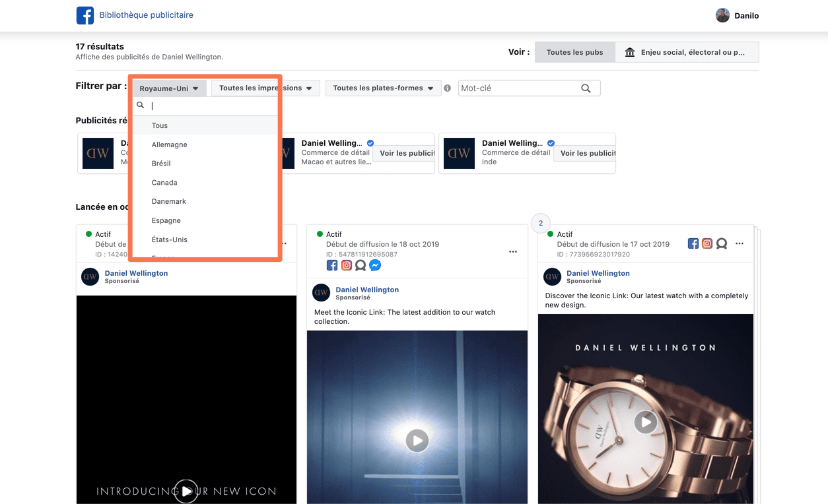Click Messenger platform icon on 18 oct ad
This screenshot has width=828, height=504.
(375, 265)
